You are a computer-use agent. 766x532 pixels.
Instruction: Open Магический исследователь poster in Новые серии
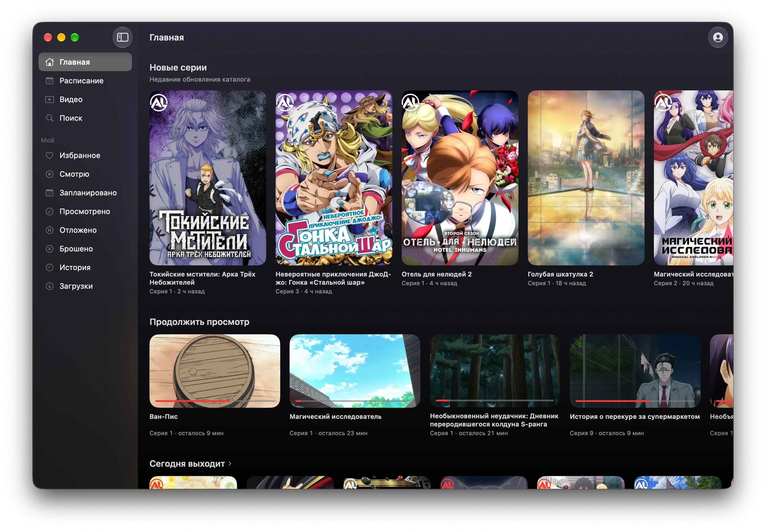[x=693, y=178]
